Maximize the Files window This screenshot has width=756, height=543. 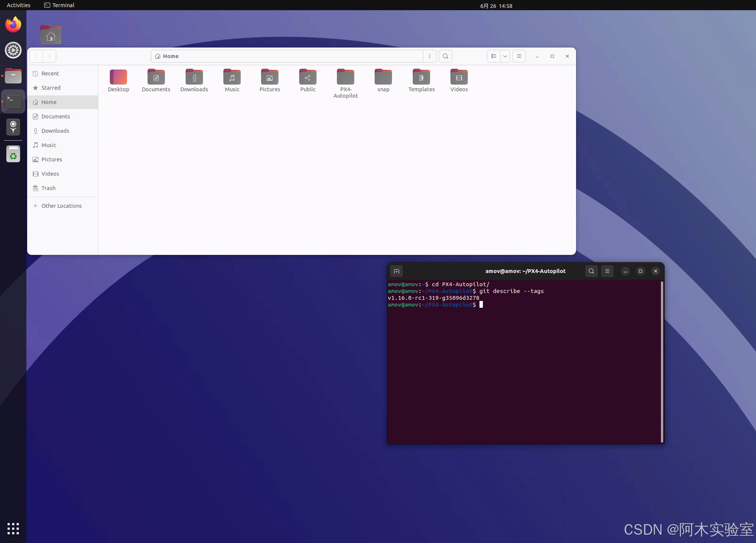click(x=552, y=56)
